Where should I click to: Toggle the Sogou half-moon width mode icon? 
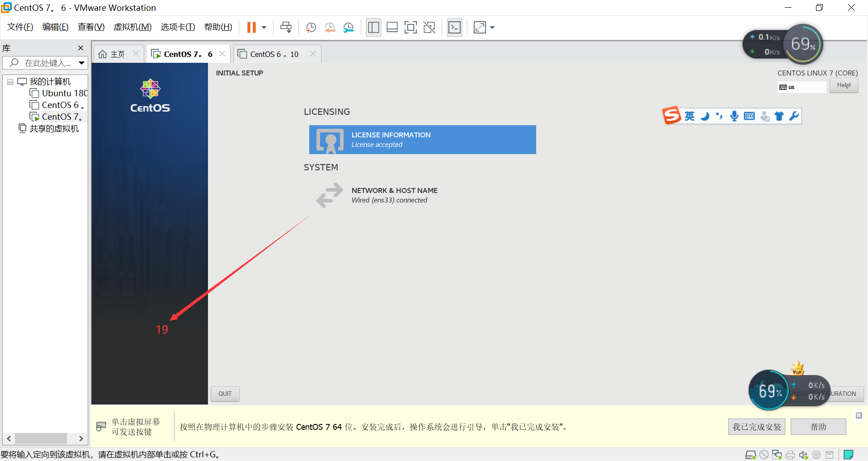705,116
